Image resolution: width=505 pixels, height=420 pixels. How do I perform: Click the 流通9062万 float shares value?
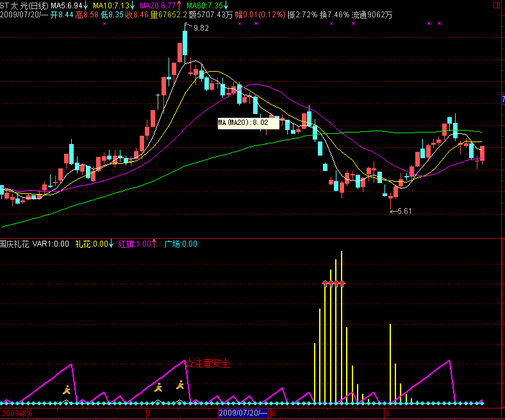(372, 15)
